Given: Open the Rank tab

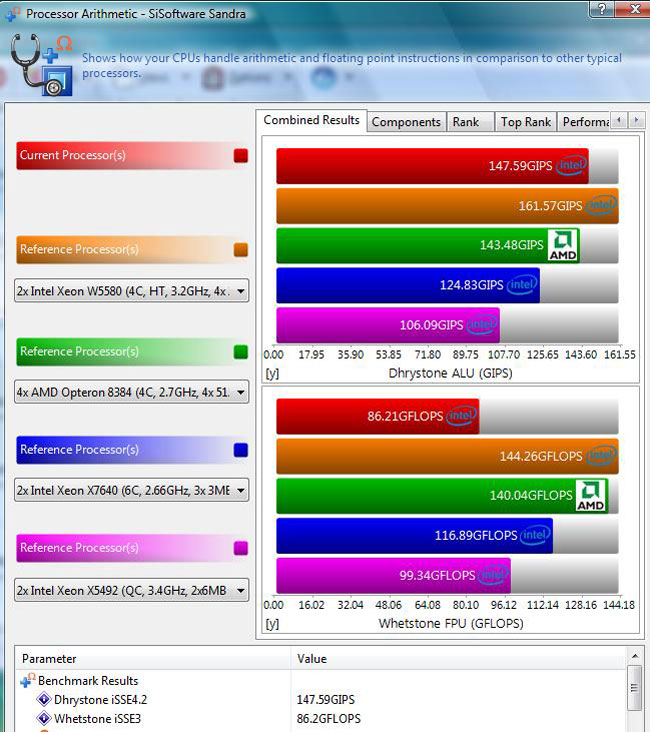Looking at the screenshot, I should click(470, 122).
